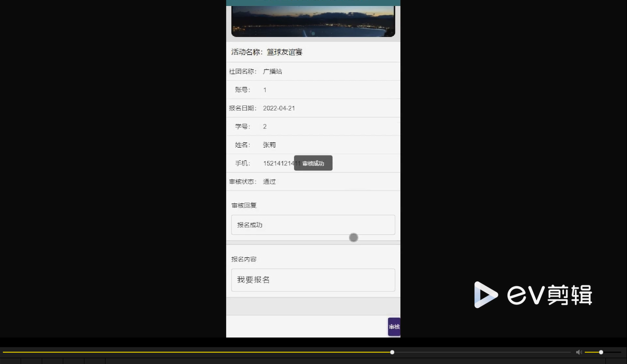Screen dimensions: 627x364
Task: Adjust the volume slider knob
Action: (601, 352)
